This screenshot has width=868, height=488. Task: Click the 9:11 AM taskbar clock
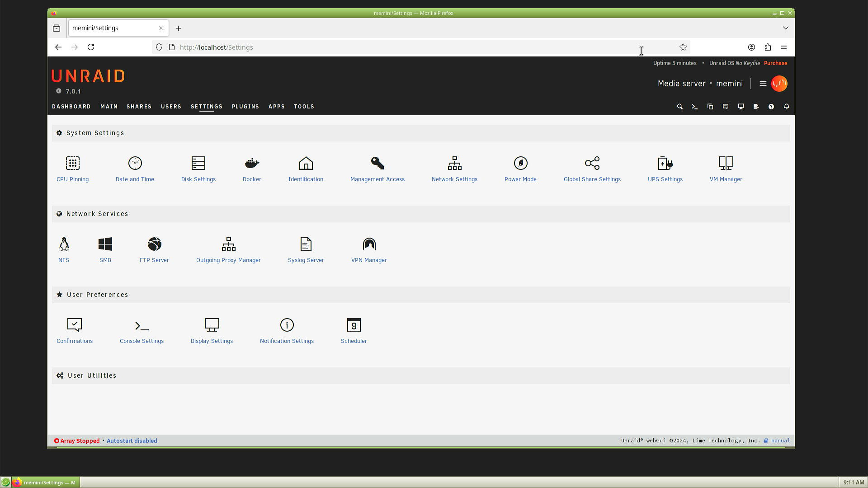[854, 483]
